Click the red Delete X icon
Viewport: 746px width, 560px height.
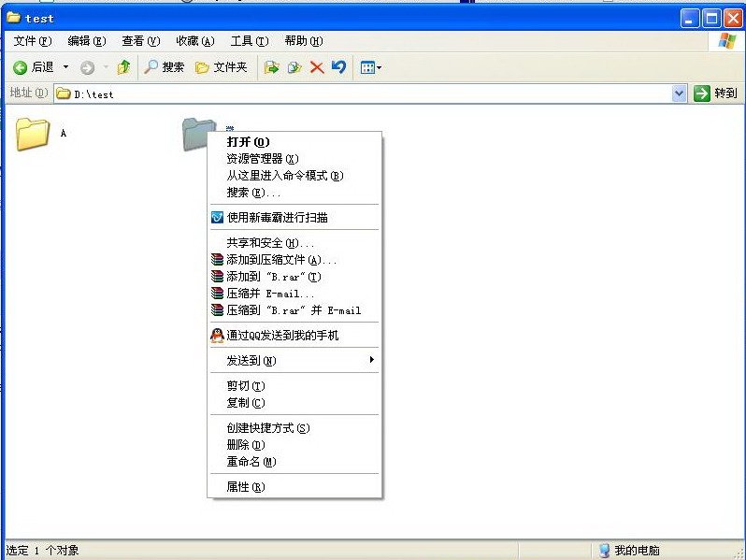[317, 67]
